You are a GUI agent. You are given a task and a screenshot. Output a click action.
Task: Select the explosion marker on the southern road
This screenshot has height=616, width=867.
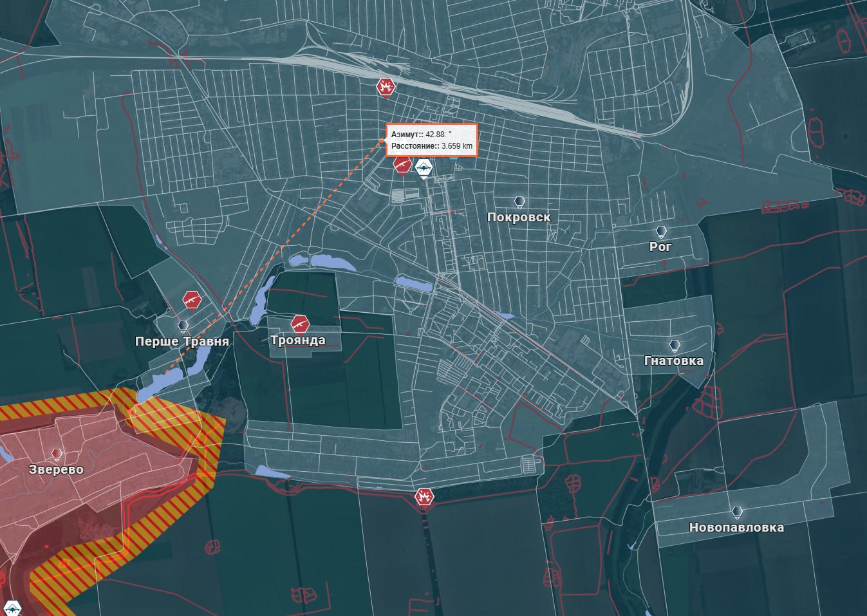(424, 496)
